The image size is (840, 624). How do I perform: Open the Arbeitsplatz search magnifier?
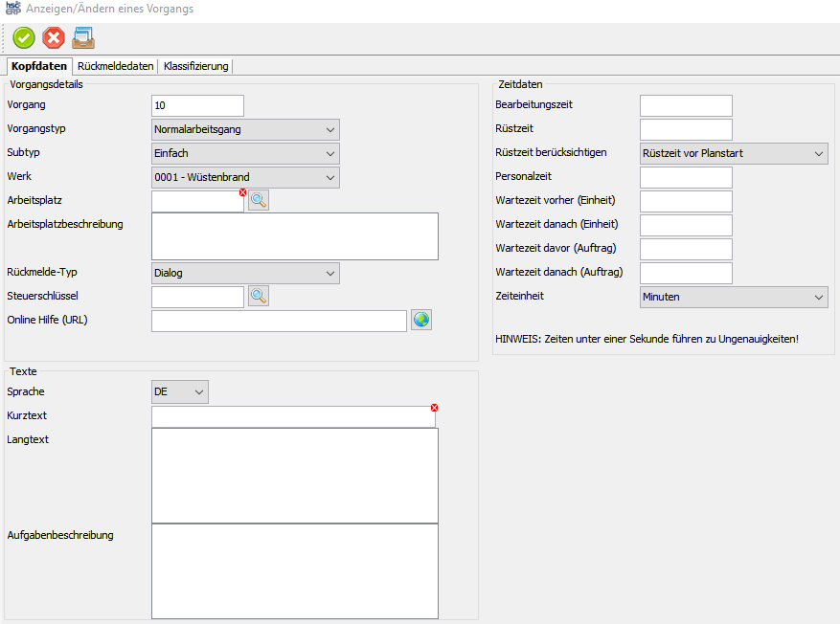(x=259, y=200)
